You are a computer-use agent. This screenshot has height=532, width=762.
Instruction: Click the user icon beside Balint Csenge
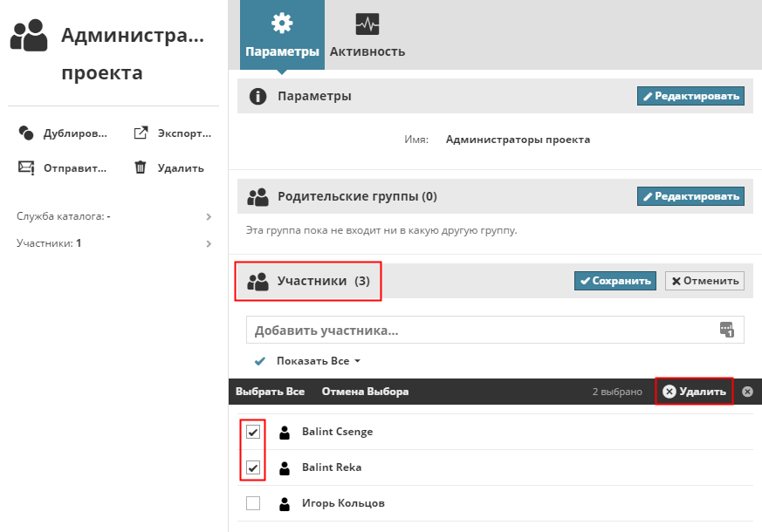(284, 432)
